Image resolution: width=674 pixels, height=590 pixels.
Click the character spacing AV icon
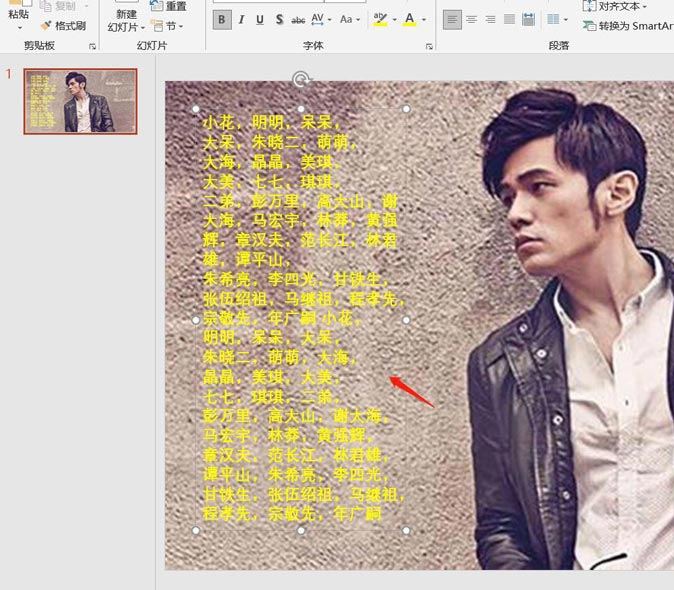coord(317,20)
